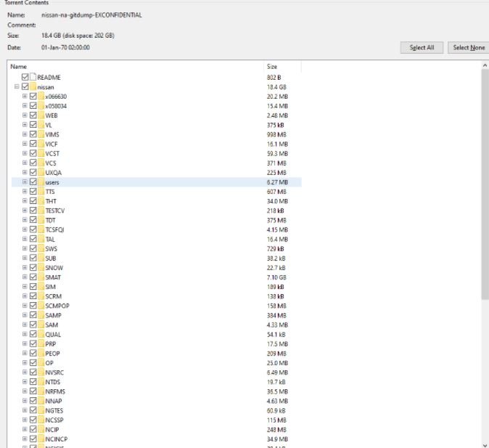This screenshot has width=489, height=448.
Task: Toggle checkbox for VIMS folder
Action: (33, 134)
